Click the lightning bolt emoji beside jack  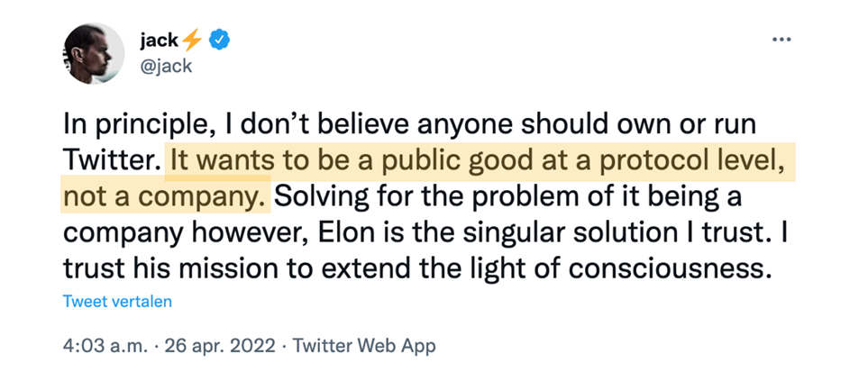click(192, 40)
